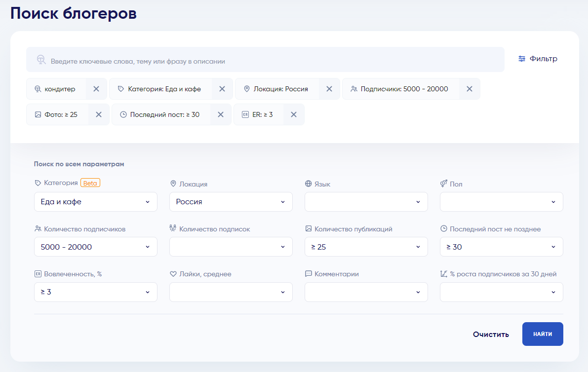The width and height of the screenshot is (588, 372).
Task: Remove the "Последний пост: ≥ 30" chip
Action: coord(221,114)
